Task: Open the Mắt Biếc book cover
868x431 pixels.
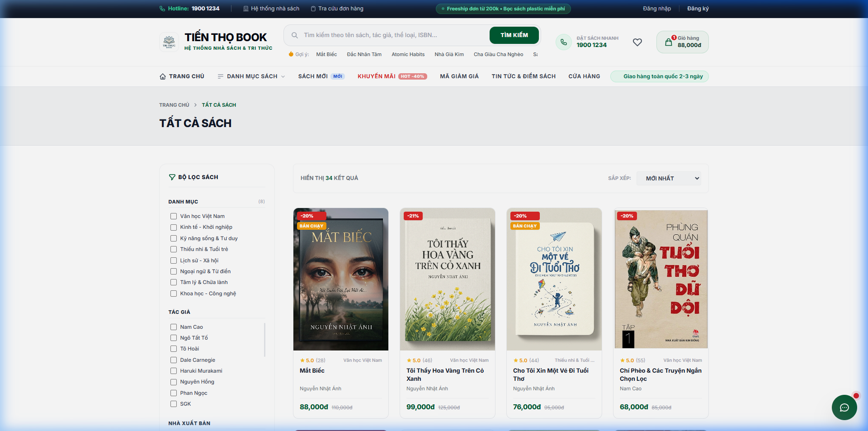Action: coord(341,279)
